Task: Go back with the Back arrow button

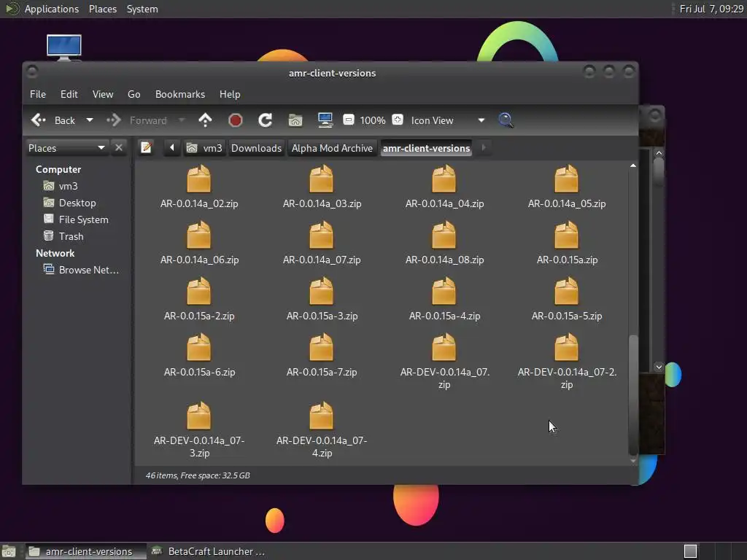Action: pyautogui.click(x=53, y=120)
